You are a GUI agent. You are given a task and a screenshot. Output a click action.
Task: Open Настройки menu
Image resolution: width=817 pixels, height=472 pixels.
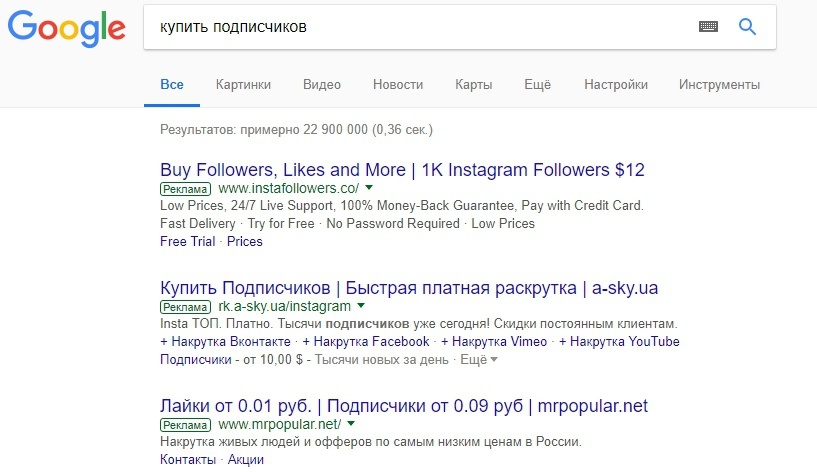click(x=616, y=84)
